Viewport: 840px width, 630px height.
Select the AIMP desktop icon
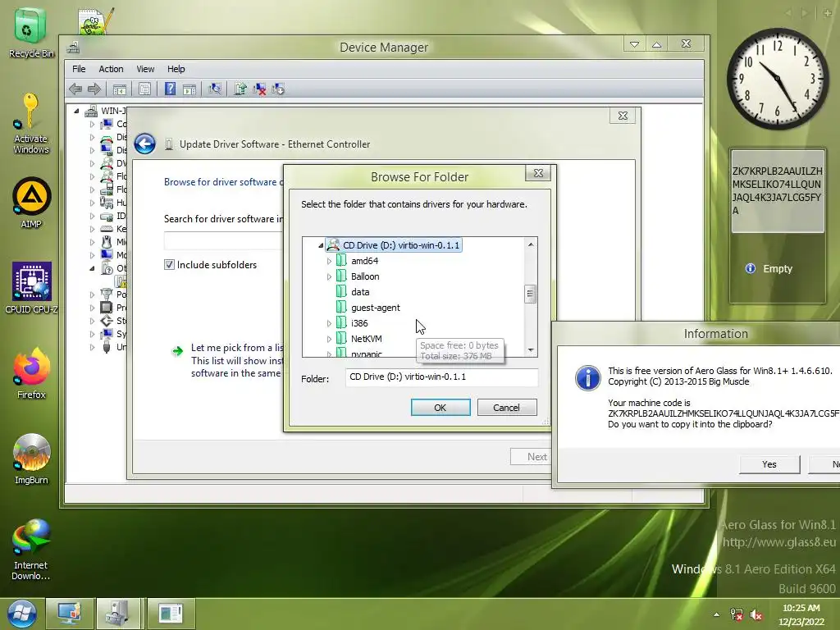pyautogui.click(x=31, y=203)
